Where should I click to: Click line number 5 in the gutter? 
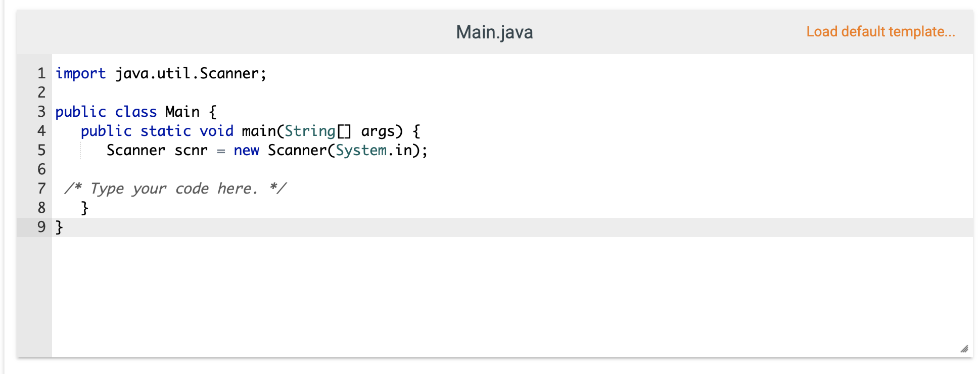(40, 150)
